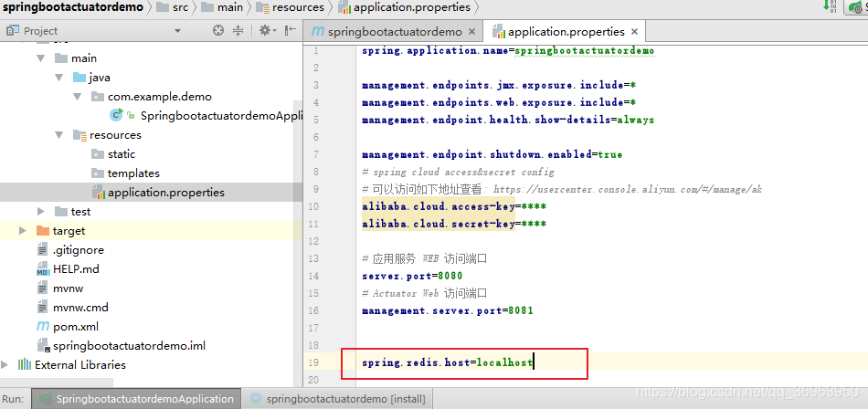The height and width of the screenshot is (409, 868).
Task: Click the alibaba.cloud.access-key line
Action: click(454, 206)
